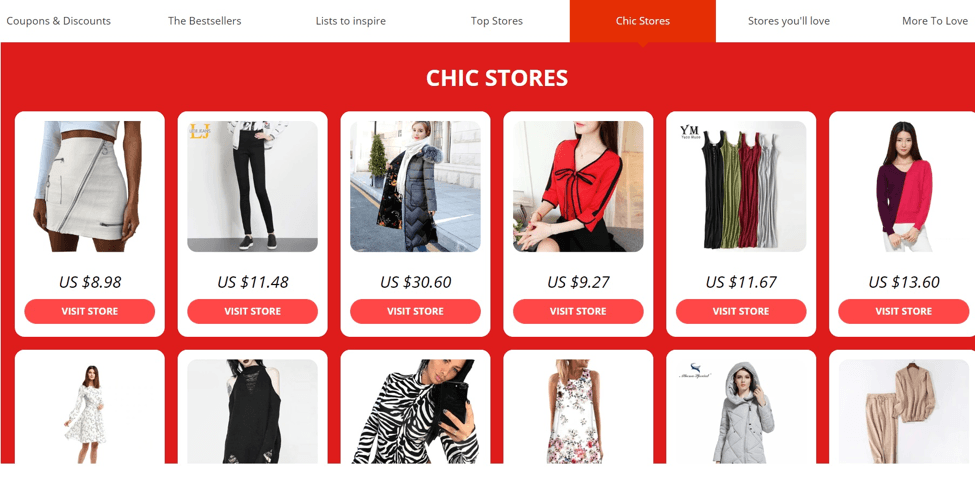Open the black skinny pants image
Image resolution: width=975 pixels, height=494 pixels.
252,186
